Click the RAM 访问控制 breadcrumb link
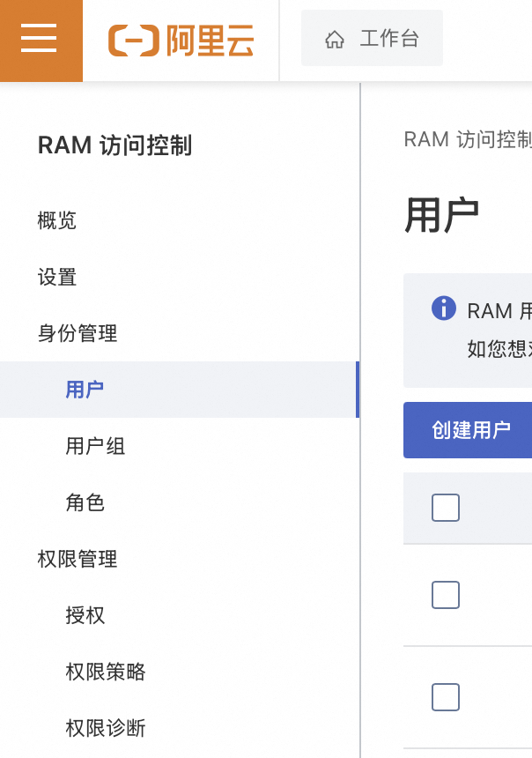532x758 pixels. click(468, 139)
